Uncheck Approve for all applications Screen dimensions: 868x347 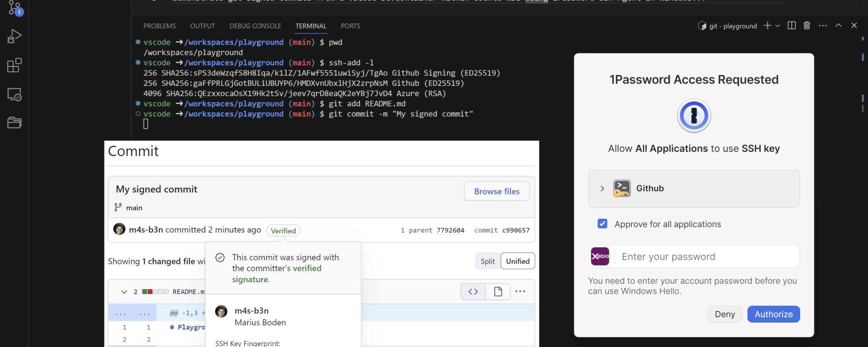pos(602,224)
